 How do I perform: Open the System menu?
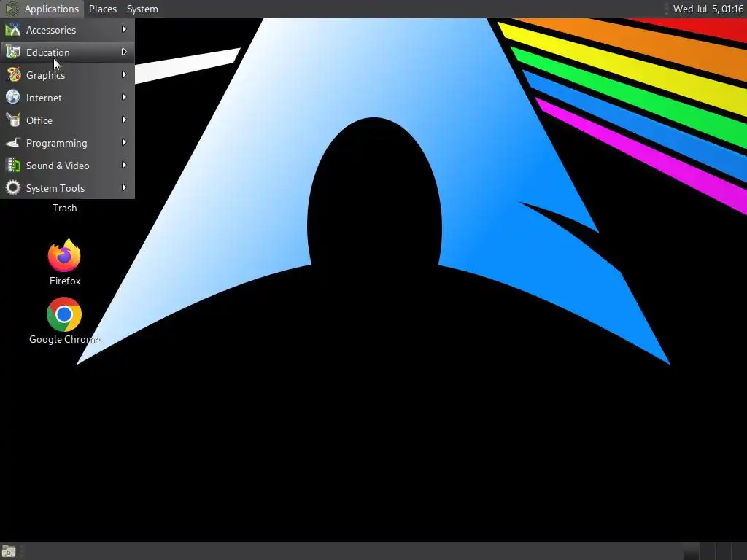tap(142, 9)
